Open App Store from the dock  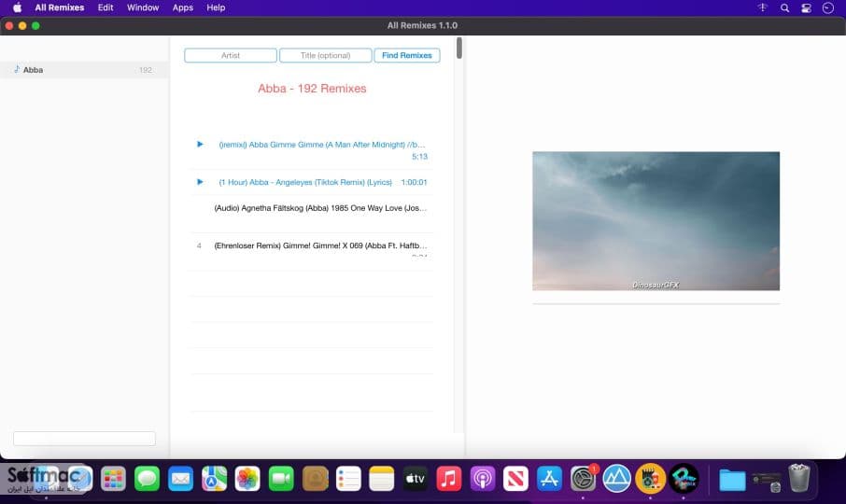pos(549,478)
